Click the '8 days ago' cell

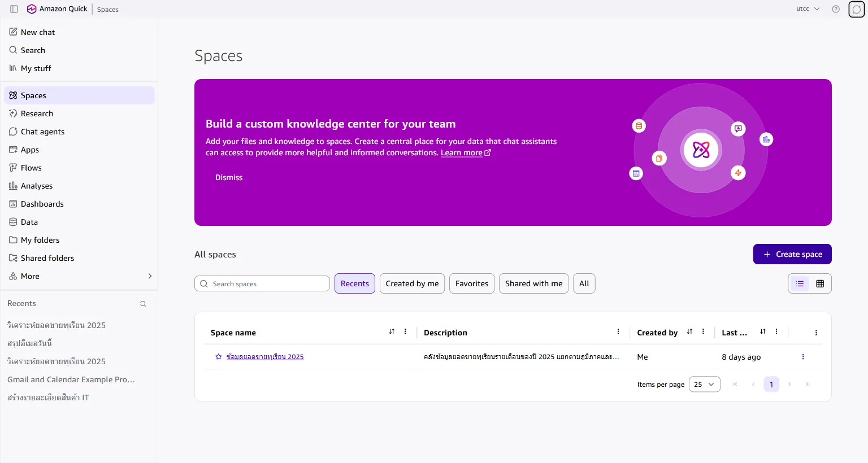point(741,357)
